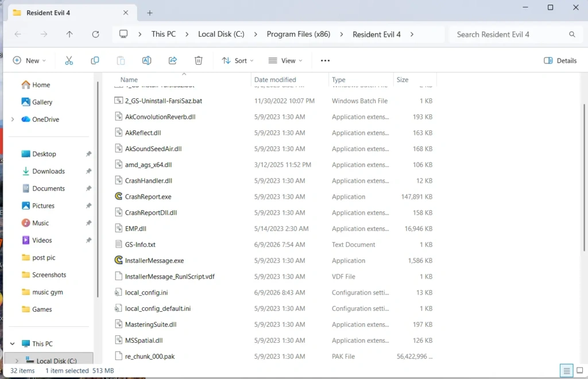This screenshot has width=588, height=379.
Task: Expand chevron after Local Disk (C:) breadcrumb
Action: pos(256,34)
